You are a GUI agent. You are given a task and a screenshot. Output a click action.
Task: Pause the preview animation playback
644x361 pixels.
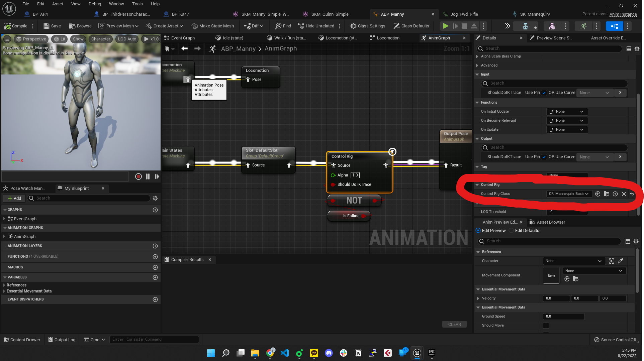click(148, 176)
